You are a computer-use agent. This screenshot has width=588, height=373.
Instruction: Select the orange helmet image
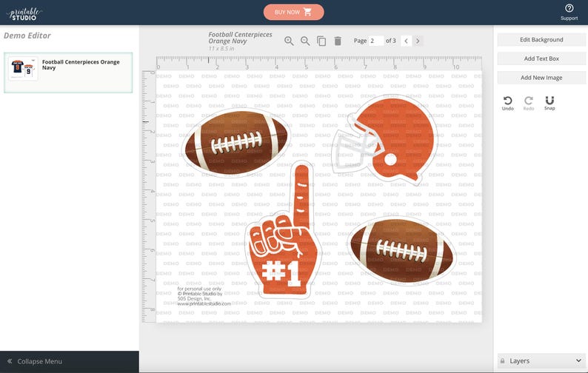(385, 138)
